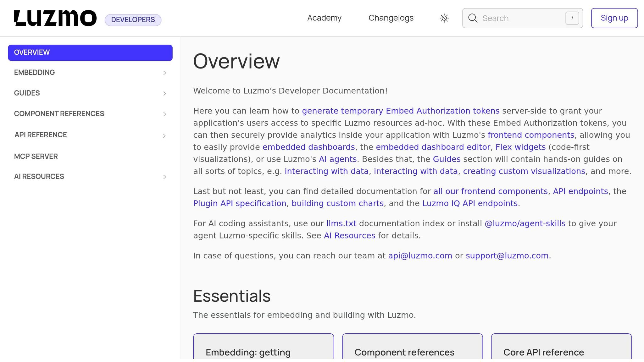Open the AI RESOURCES sidebar section
The image size is (644, 362).
pyautogui.click(x=90, y=177)
